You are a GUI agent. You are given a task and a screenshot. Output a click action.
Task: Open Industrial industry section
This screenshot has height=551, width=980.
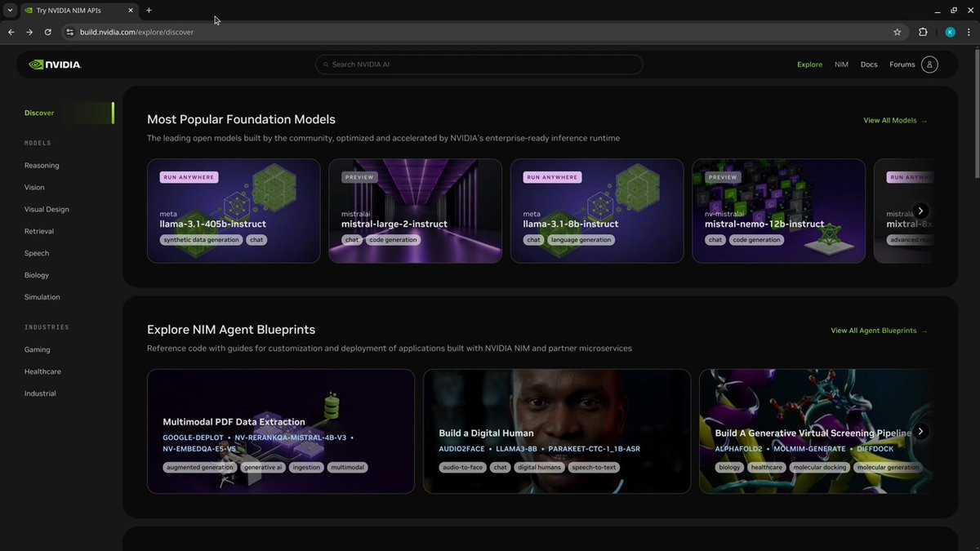click(x=40, y=393)
